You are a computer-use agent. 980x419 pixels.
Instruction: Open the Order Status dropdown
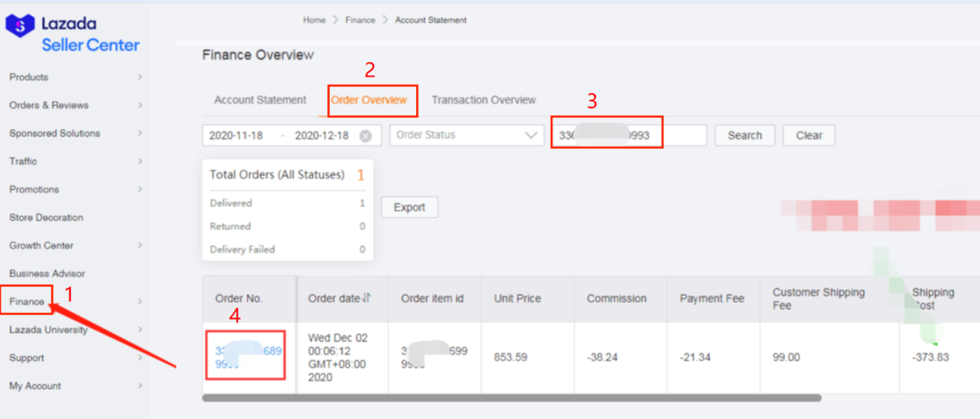point(467,135)
